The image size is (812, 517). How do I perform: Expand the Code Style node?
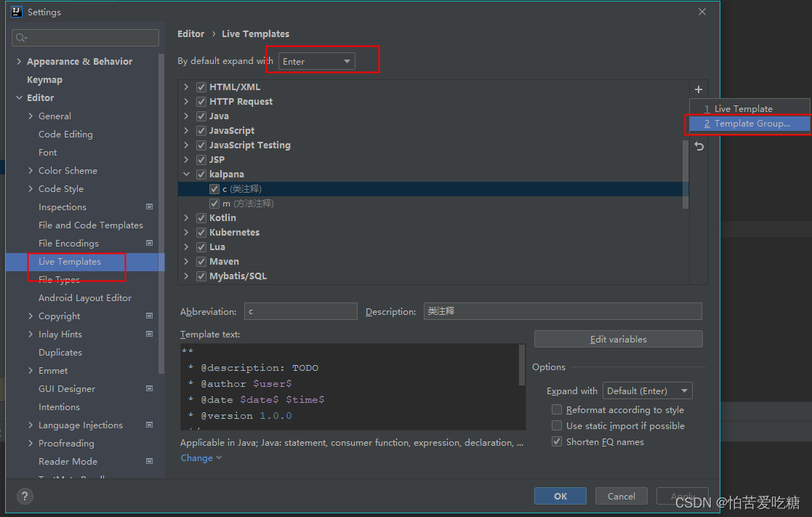[31, 188]
